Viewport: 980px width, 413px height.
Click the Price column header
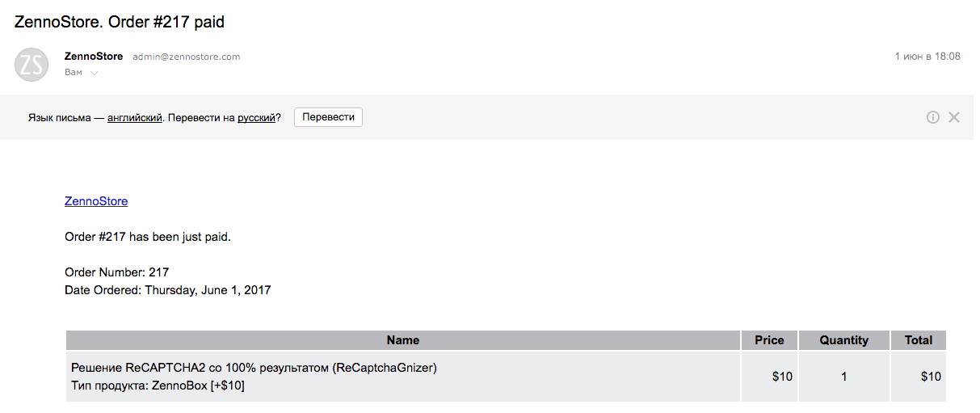(x=769, y=340)
